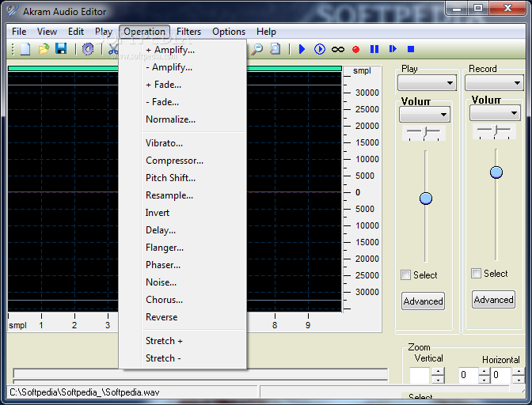Click the Record panel horizontal balance slider
The image size is (532, 405).
point(494,131)
